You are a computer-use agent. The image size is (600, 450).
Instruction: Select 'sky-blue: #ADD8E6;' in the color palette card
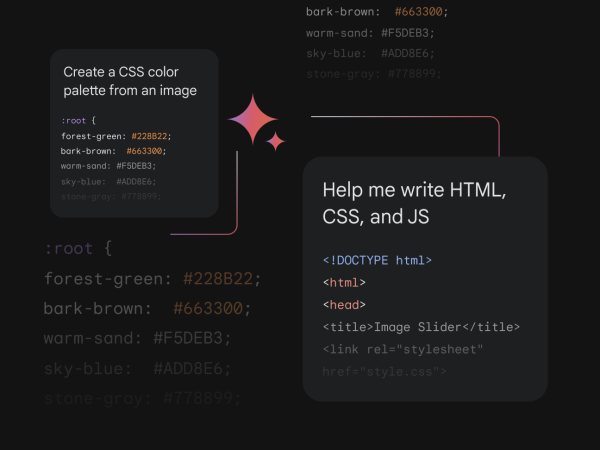(x=109, y=182)
